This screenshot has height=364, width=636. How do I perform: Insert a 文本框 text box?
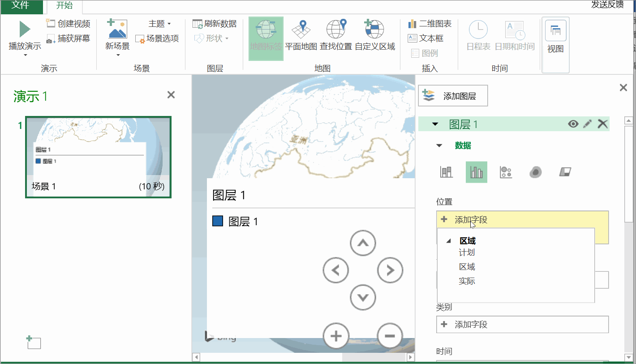(425, 39)
